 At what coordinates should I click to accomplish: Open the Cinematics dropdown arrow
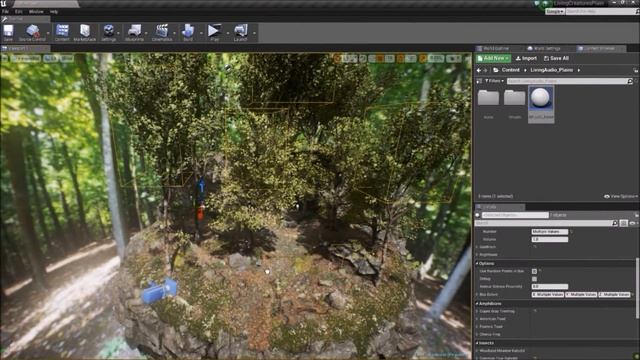[x=174, y=33]
